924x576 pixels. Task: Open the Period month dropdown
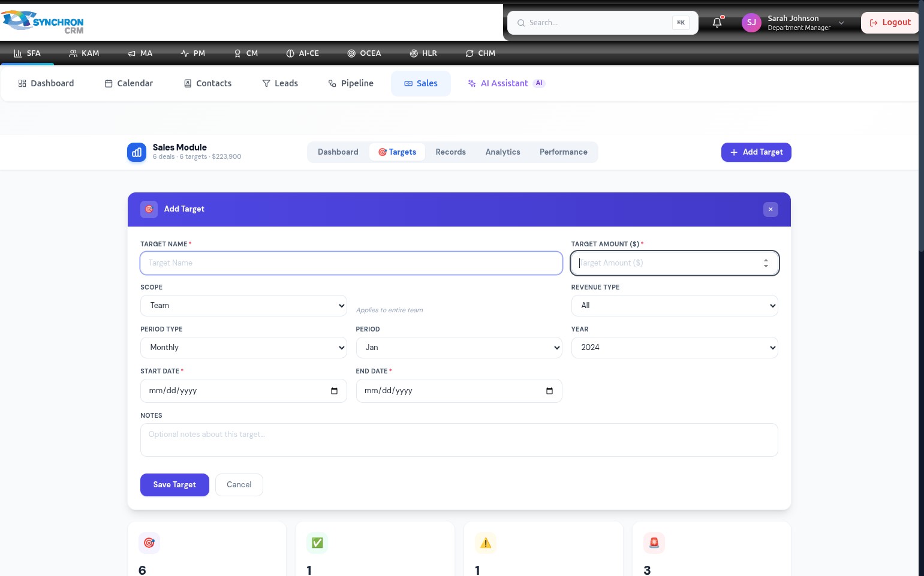tap(459, 348)
